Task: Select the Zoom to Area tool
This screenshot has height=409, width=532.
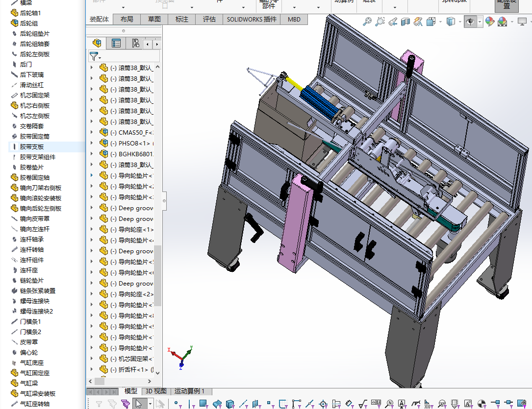Action: (380, 22)
